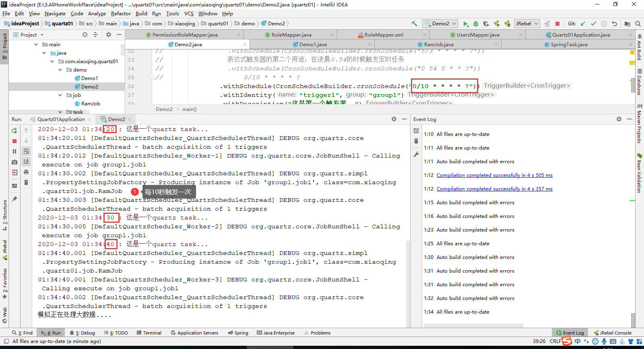Open the Demo2 run configuration dropdown
Viewport: 644px width, 349px height.
(x=440, y=24)
